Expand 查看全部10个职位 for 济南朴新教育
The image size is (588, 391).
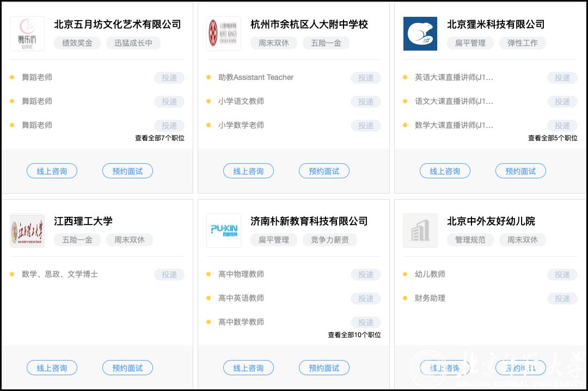tap(354, 335)
